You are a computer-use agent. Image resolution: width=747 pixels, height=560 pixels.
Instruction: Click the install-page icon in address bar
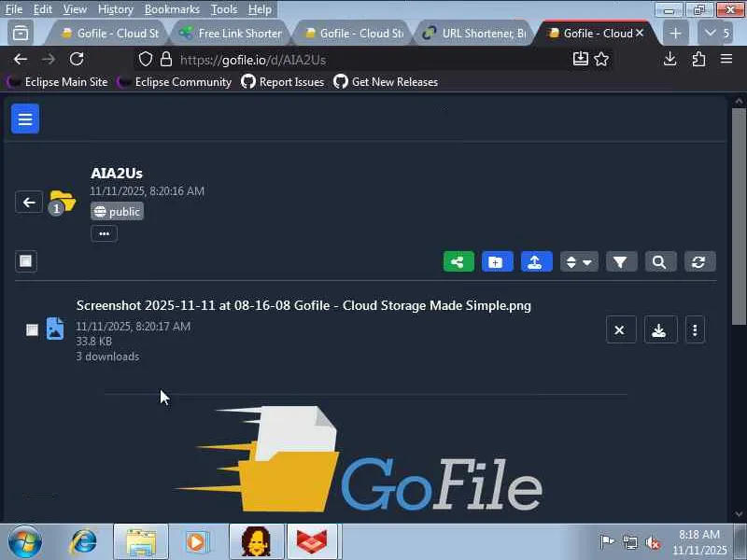click(580, 59)
